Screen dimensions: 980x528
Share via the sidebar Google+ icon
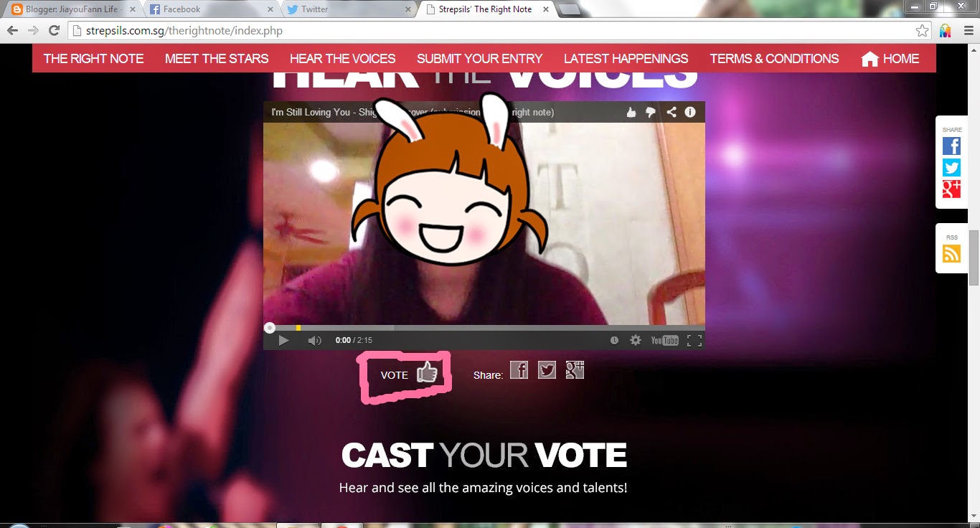coord(951,189)
